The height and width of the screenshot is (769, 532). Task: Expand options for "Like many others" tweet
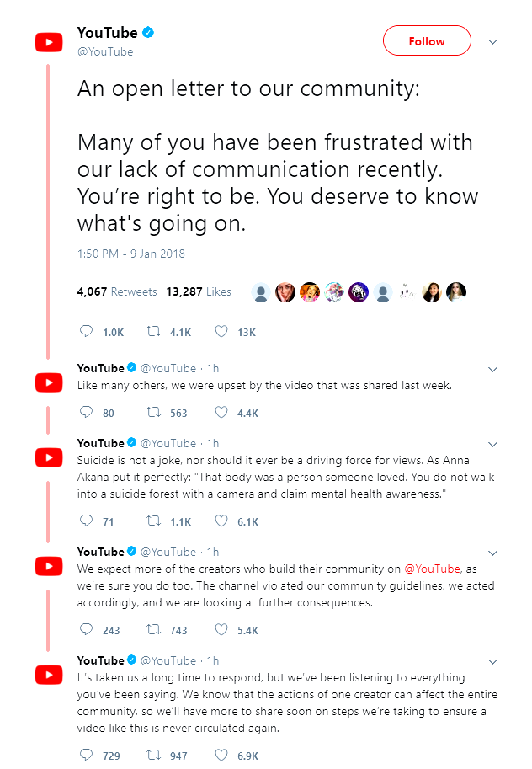493,369
